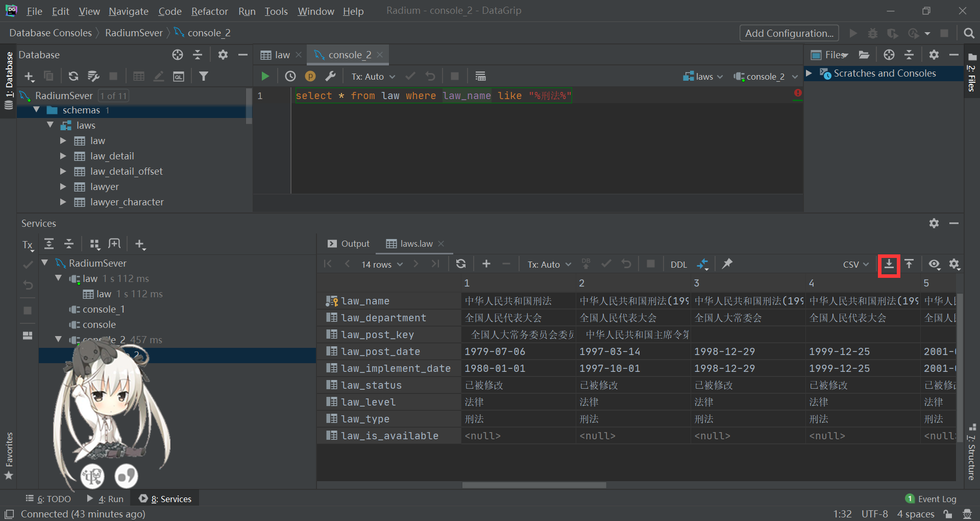Click the compare data arrows icon
This screenshot has width=980, height=521.
[703, 264]
